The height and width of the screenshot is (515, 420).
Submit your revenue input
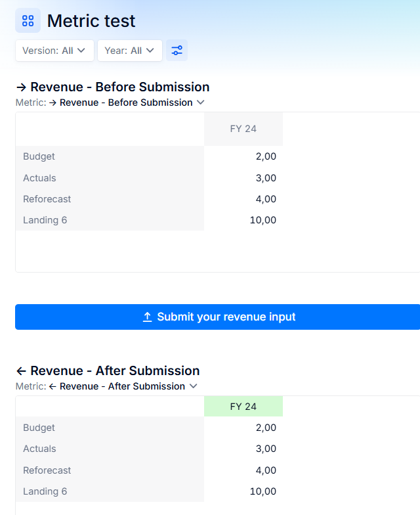coord(218,317)
